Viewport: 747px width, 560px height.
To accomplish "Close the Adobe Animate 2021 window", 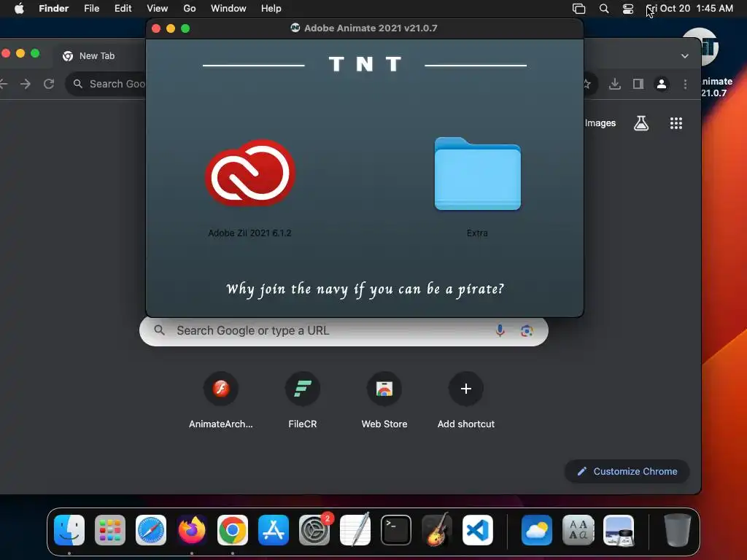I will point(156,28).
